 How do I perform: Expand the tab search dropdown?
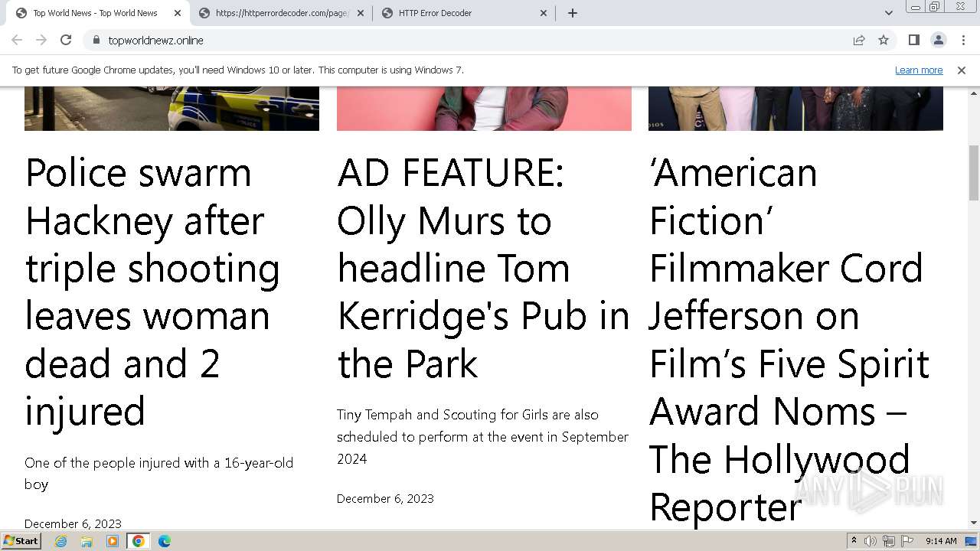pyautogui.click(x=889, y=13)
